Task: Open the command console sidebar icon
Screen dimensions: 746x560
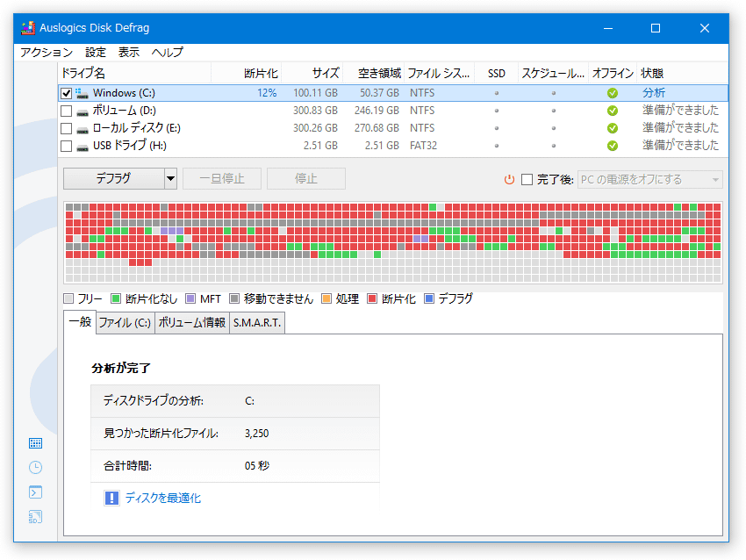Action: point(35,492)
